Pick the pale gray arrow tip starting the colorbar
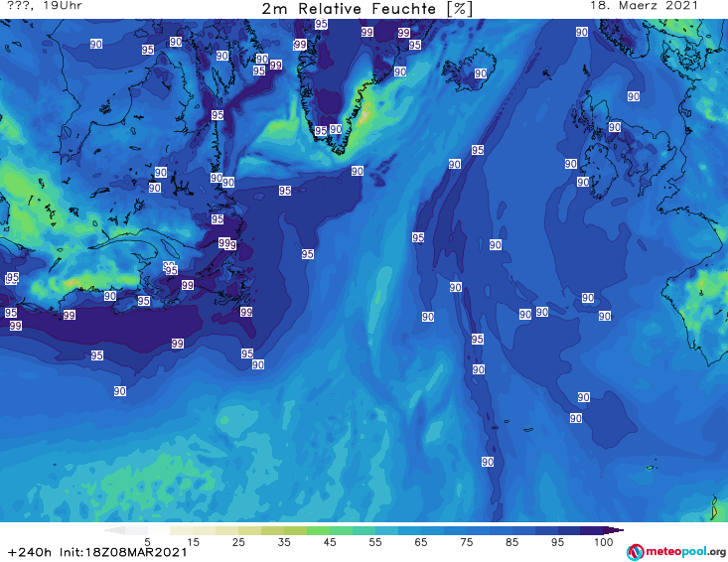This screenshot has height=562, width=728. (114, 530)
